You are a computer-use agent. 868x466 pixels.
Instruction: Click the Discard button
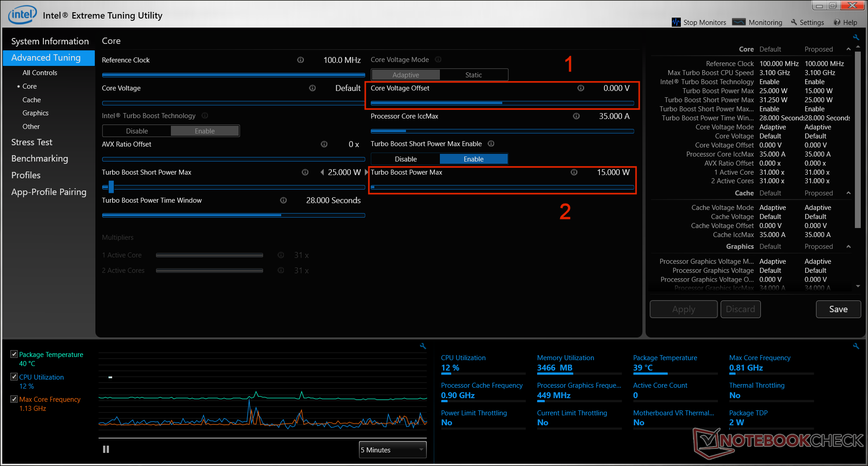(741, 309)
